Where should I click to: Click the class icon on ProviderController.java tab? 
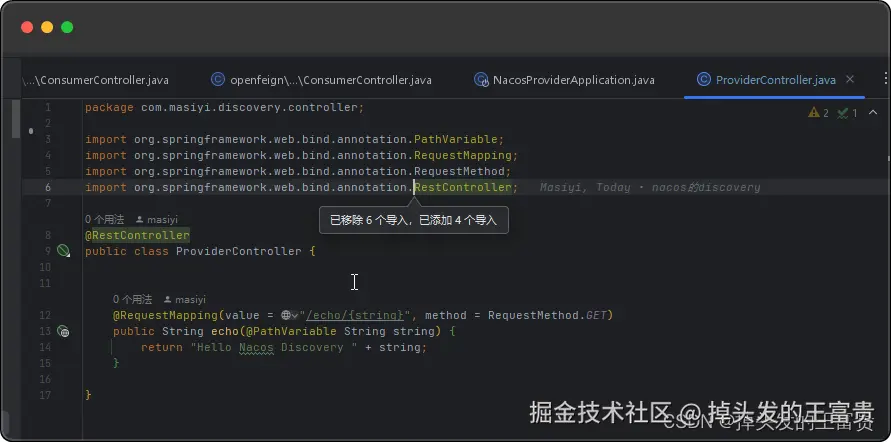pyautogui.click(x=703, y=80)
